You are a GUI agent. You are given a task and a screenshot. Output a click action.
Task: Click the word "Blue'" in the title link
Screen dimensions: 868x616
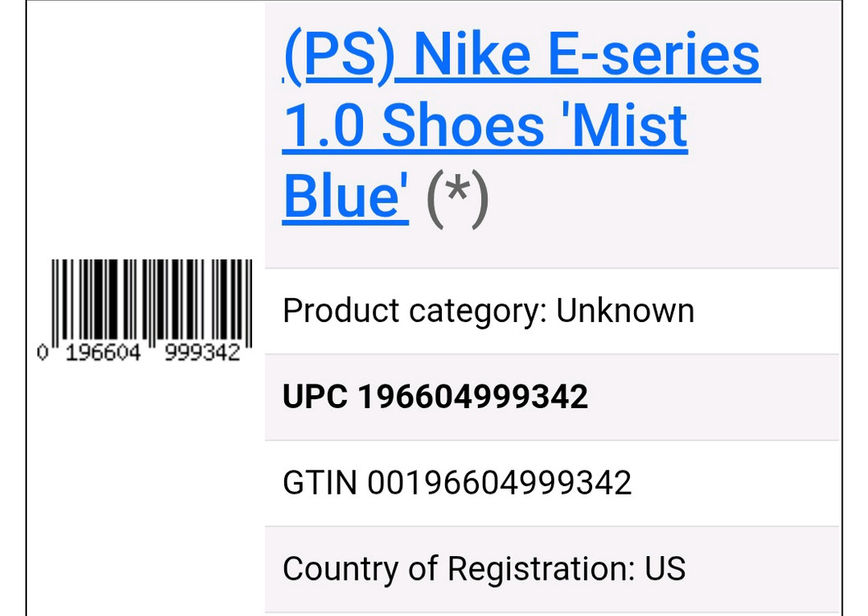point(346,197)
